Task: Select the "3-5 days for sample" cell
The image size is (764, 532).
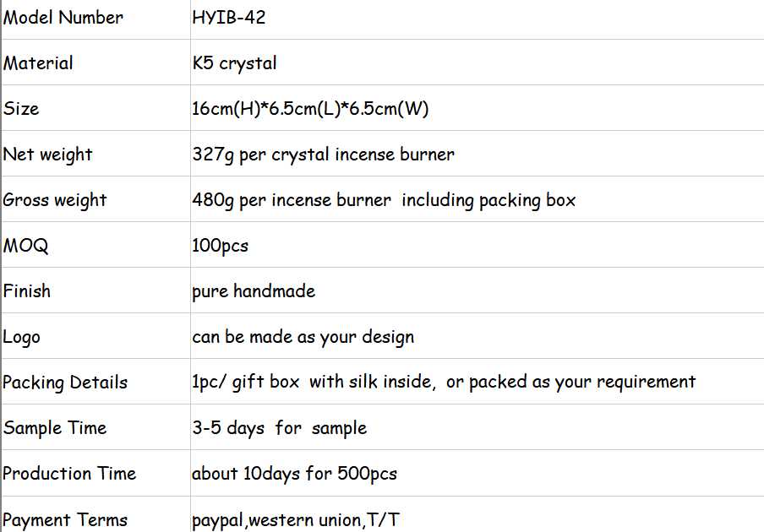Action: [x=279, y=428]
